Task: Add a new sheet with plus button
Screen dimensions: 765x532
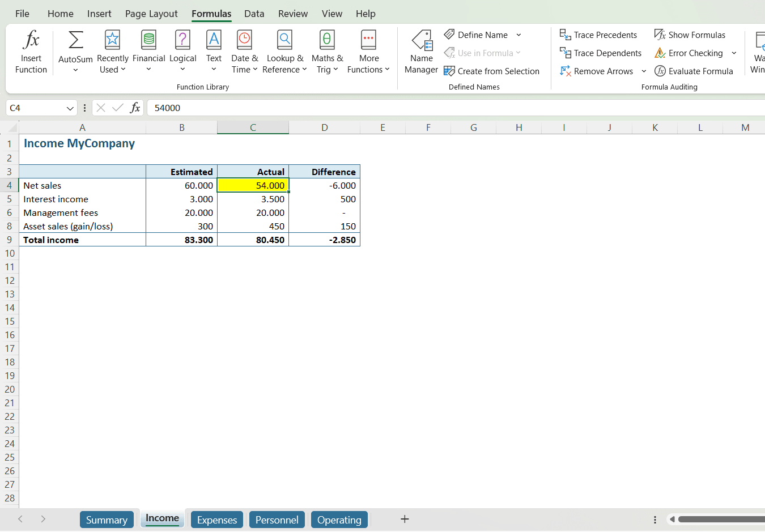Action: click(405, 519)
